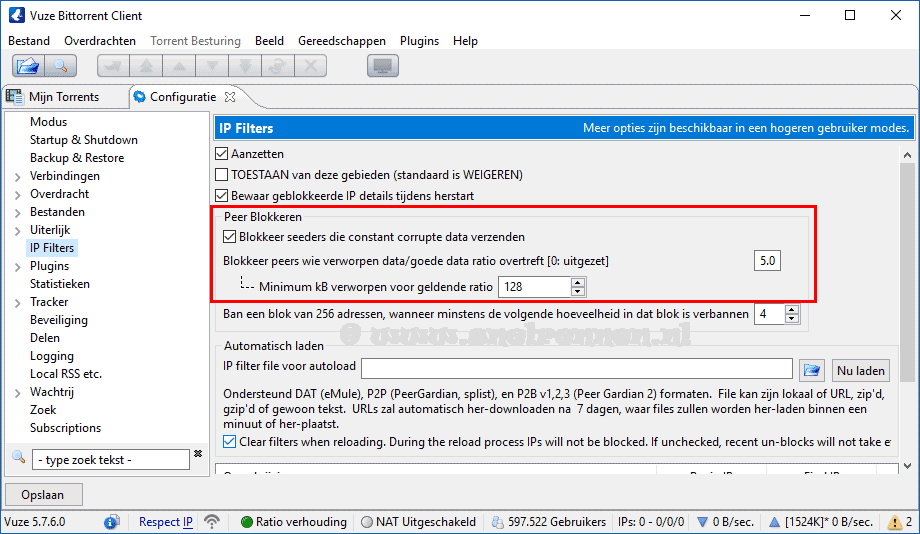Browse for an IP filter file with folder icon
This screenshot has width=920, height=534.
tap(811, 370)
